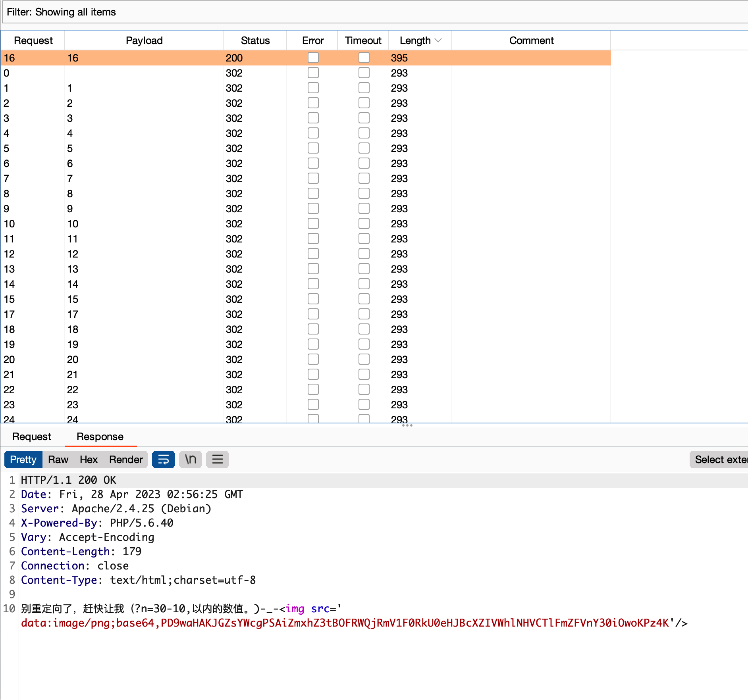Select request row with payload 12

click(x=306, y=254)
